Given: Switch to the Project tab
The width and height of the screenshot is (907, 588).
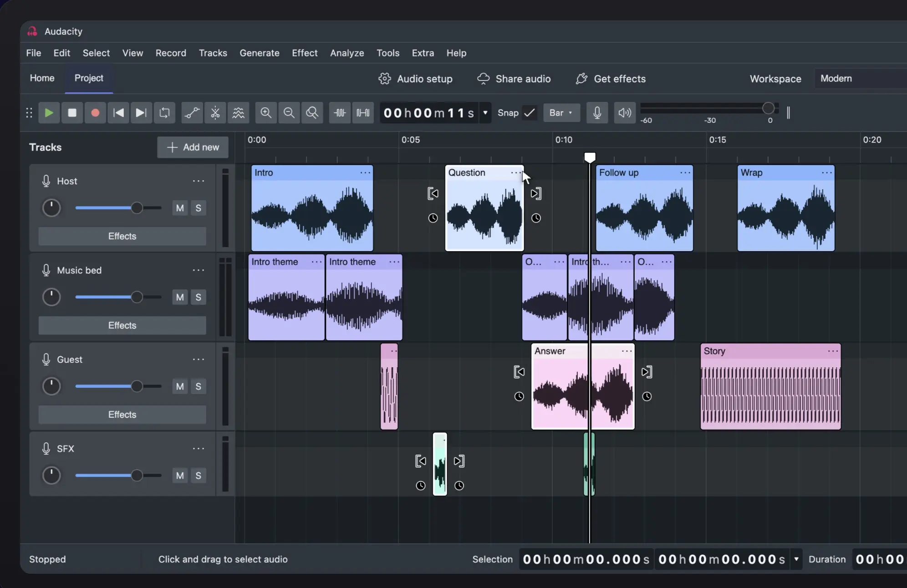Looking at the screenshot, I should tap(89, 78).
